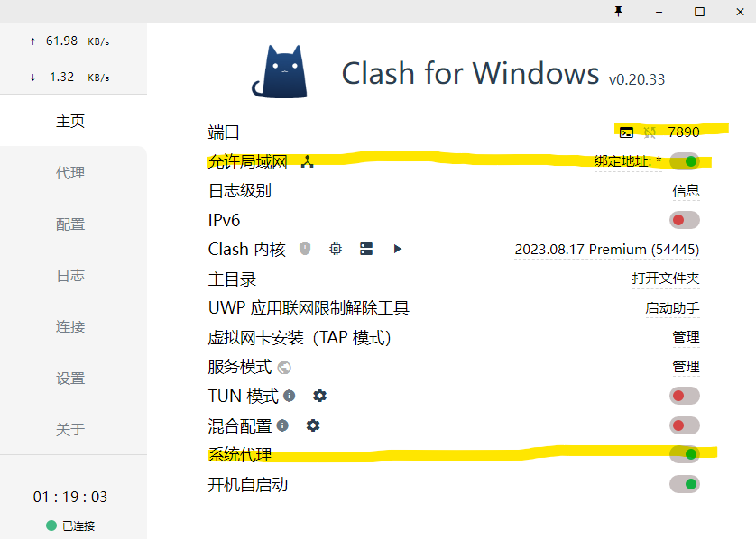Viewport: 756px width, 539px height.
Task: Pin the window with the pushpin icon
Action: [x=619, y=12]
